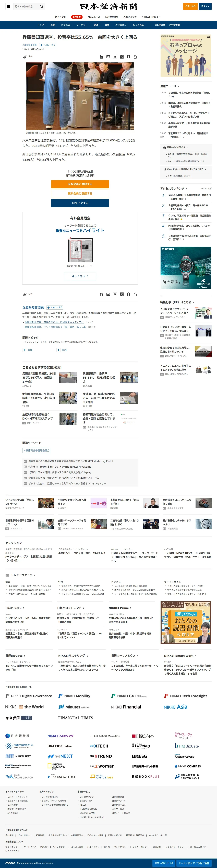Open Myニュース menu item
This screenshot has height=868, width=217.
[94, 17]
